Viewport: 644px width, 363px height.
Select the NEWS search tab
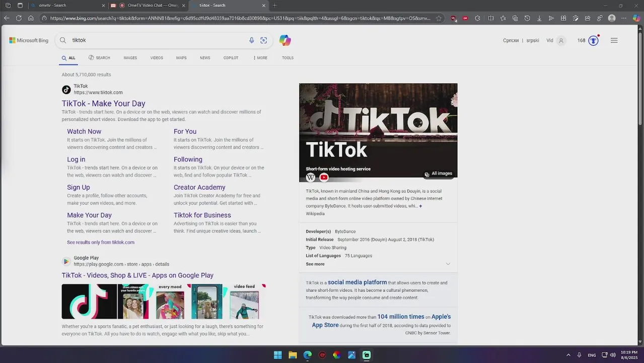point(205,58)
